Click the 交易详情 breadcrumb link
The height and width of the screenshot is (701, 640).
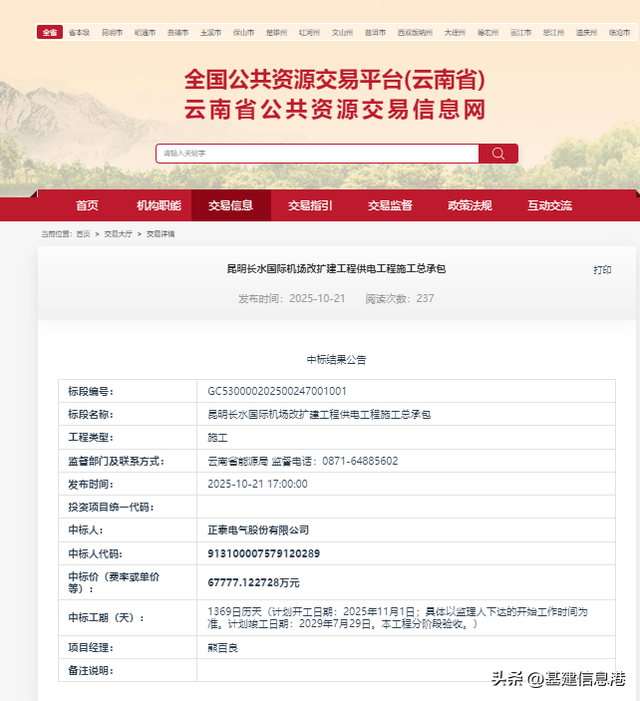(160, 234)
